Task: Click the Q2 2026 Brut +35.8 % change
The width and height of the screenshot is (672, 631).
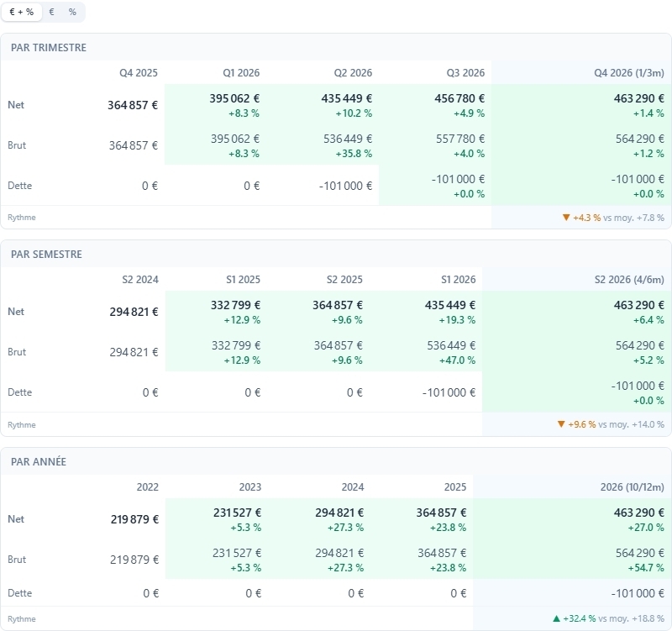Action: click(354, 154)
